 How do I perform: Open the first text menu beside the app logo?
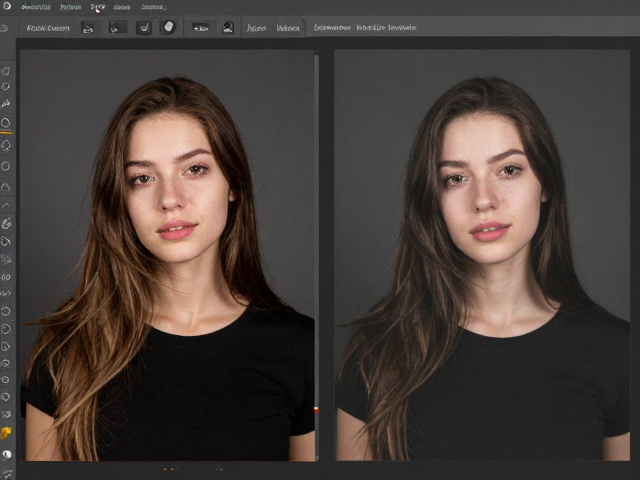pyautogui.click(x=36, y=7)
